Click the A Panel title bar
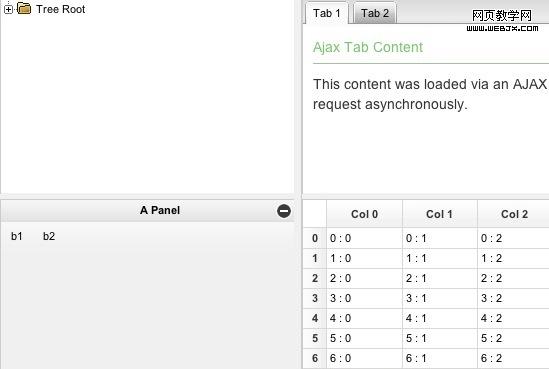The image size is (549, 369). coord(147,211)
